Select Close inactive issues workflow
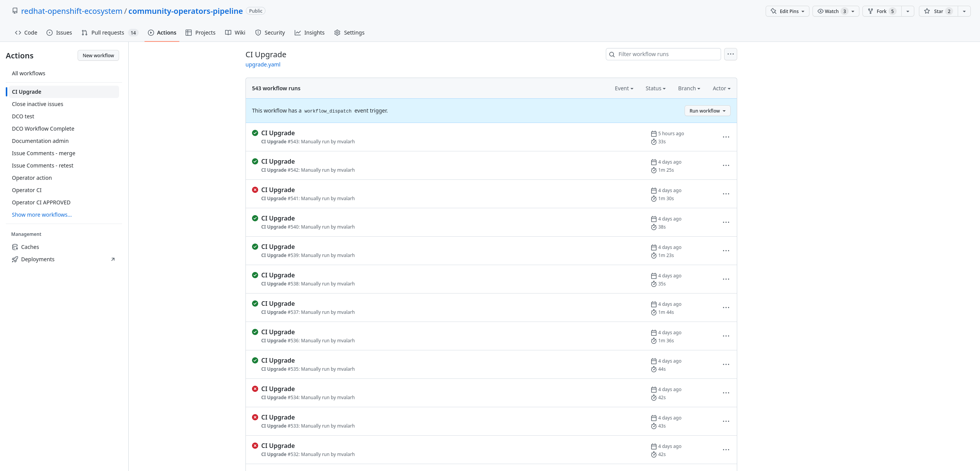 coord(63,104)
